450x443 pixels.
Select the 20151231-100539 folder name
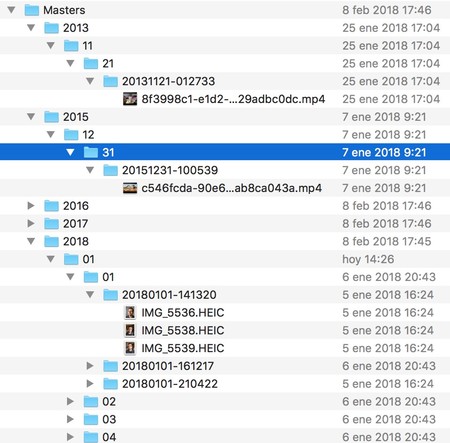tap(170, 170)
